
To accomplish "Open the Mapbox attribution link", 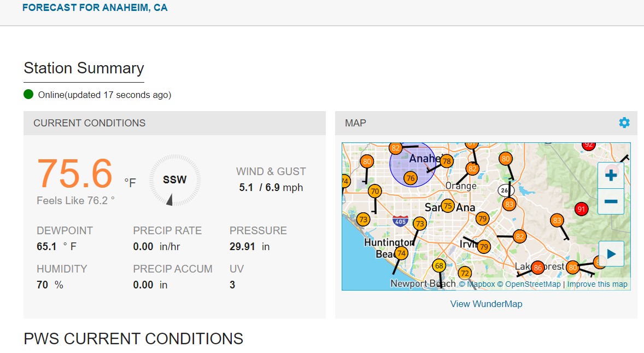I will coord(477,284).
